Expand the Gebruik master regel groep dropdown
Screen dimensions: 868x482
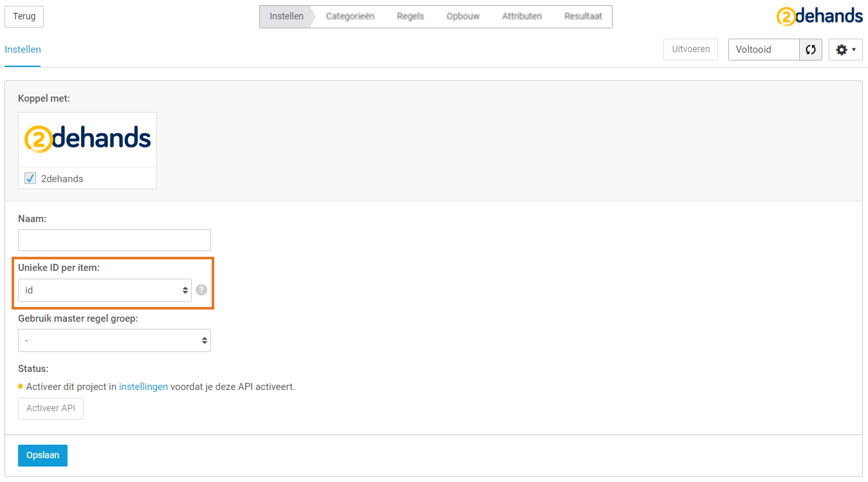(115, 340)
